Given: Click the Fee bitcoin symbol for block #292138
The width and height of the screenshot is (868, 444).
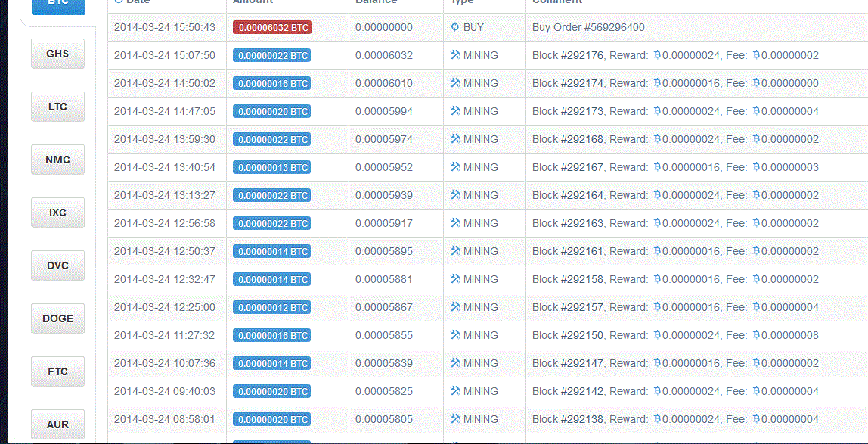Looking at the screenshot, I should [756, 418].
